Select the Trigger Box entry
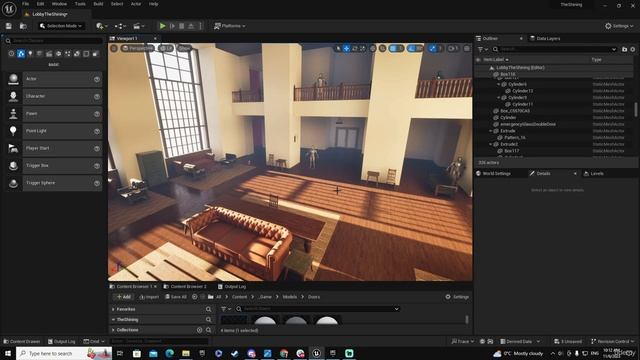 coord(54,166)
